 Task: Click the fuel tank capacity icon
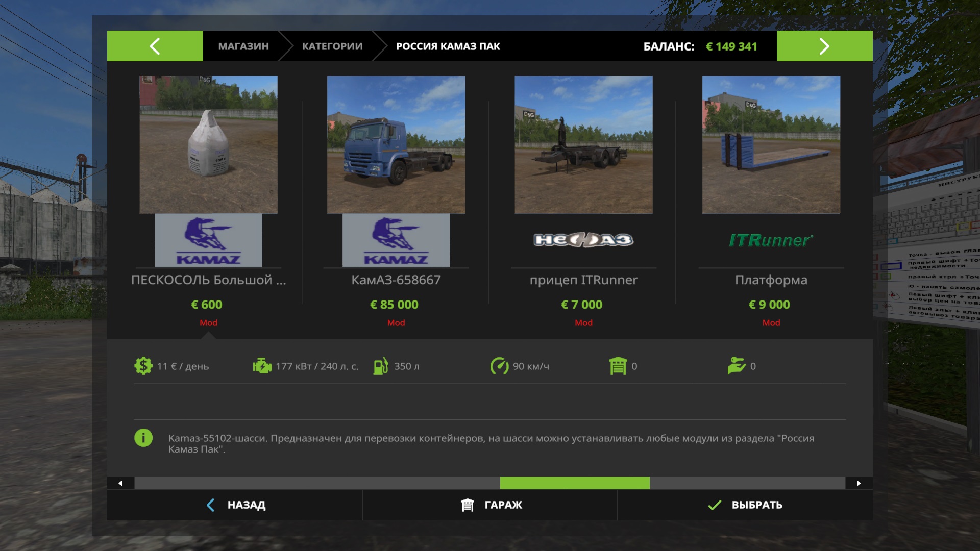point(380,366)
